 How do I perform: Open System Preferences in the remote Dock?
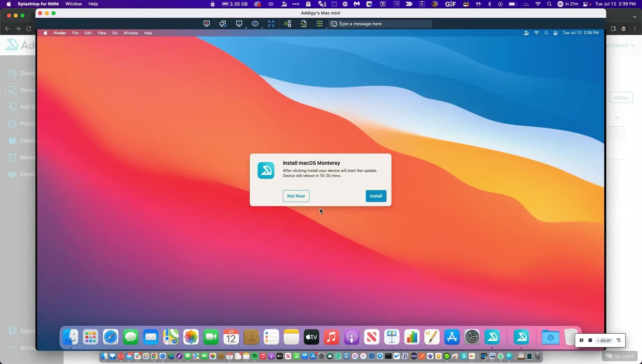pyautogui.click(x=472, y=337)
